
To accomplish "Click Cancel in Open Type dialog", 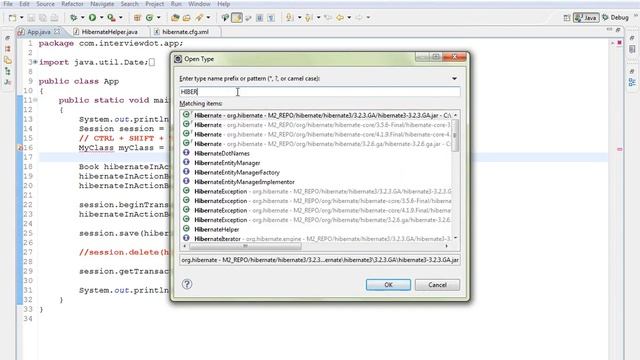I will [437, 285].
